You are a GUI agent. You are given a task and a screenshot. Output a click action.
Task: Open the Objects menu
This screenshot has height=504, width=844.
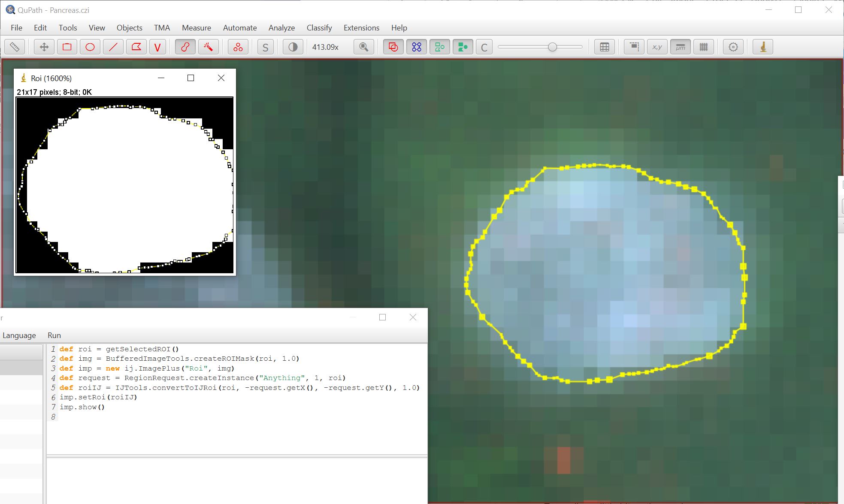click(129, 27)
